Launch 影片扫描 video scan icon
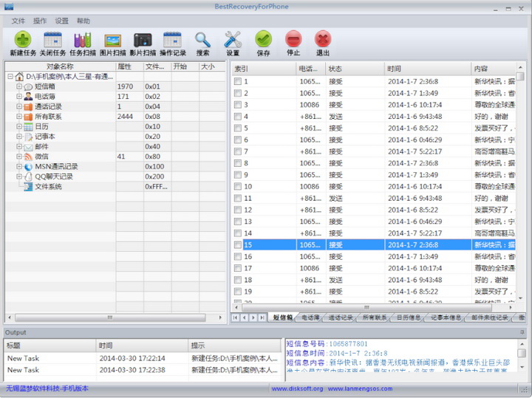This screenshot has height=398, width=532. point(143,40)
